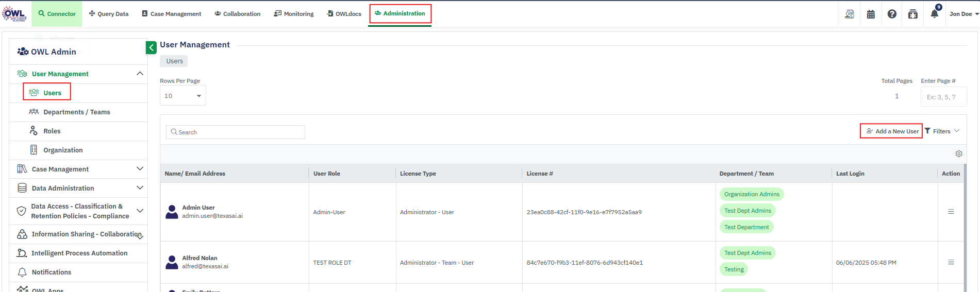
Task: Select Departments / Teams in sidebar
Action: [76, 112]
